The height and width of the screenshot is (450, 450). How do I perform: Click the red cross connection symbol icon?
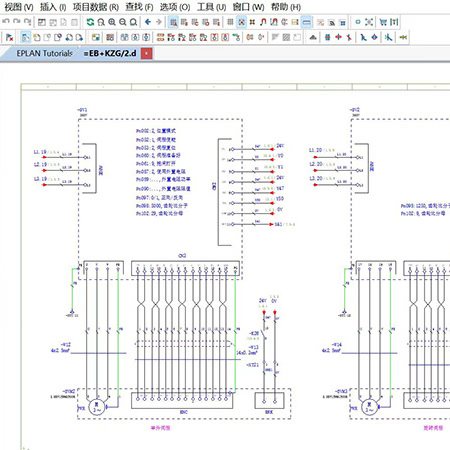click(338, 37)
